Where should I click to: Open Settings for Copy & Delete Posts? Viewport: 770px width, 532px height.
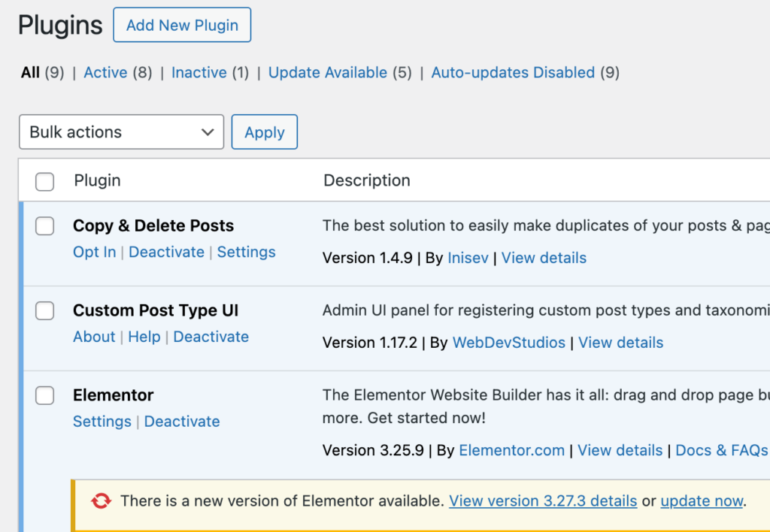point(246,252)
